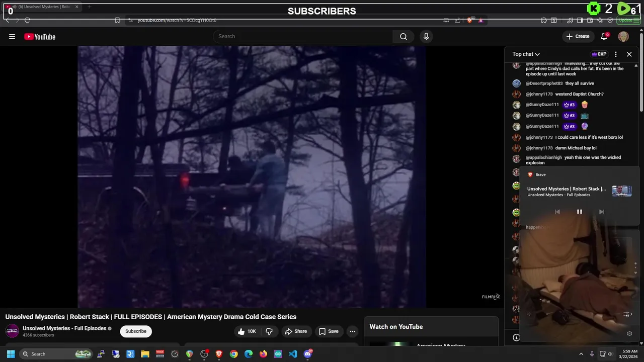Open Discord from taskbar
The image size is (644, 362).
tap(308, 354)
